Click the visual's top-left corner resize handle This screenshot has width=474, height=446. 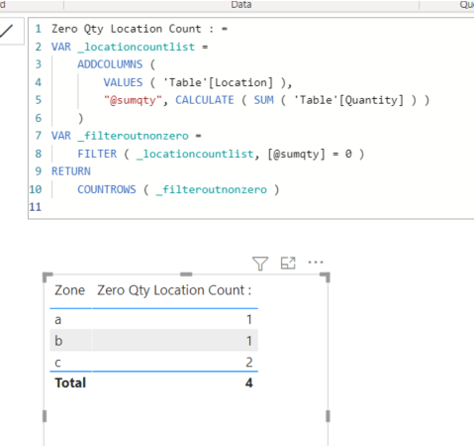click(x=48, y=277)
